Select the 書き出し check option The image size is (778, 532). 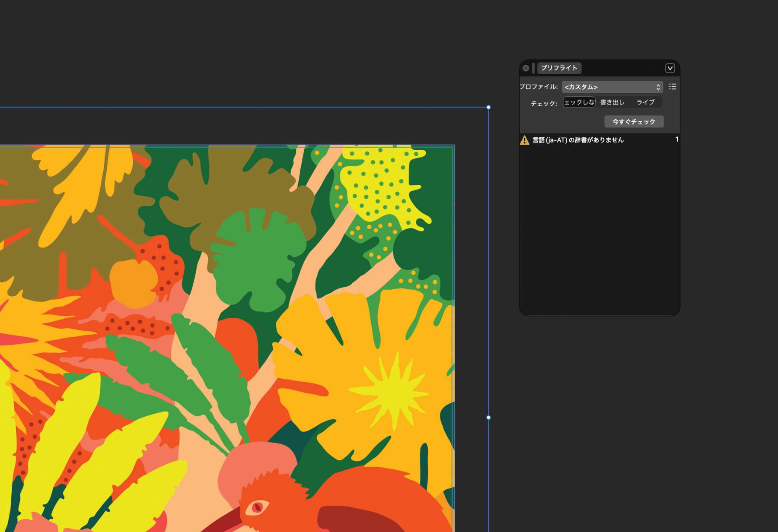point(612,102)
